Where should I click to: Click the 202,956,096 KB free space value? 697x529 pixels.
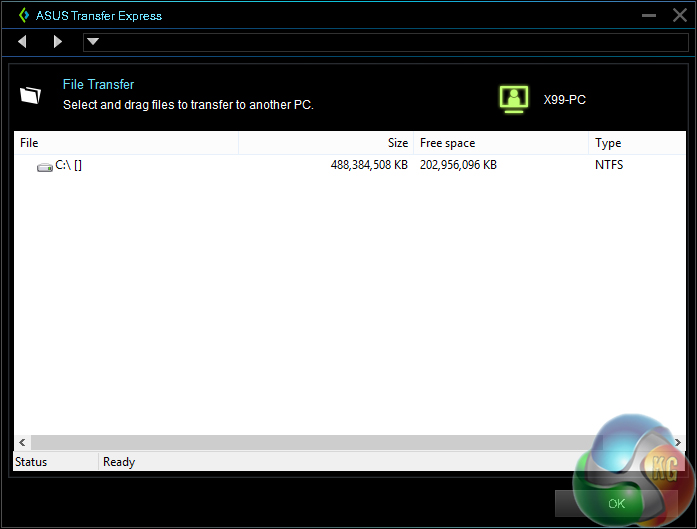tap(458, 165)
